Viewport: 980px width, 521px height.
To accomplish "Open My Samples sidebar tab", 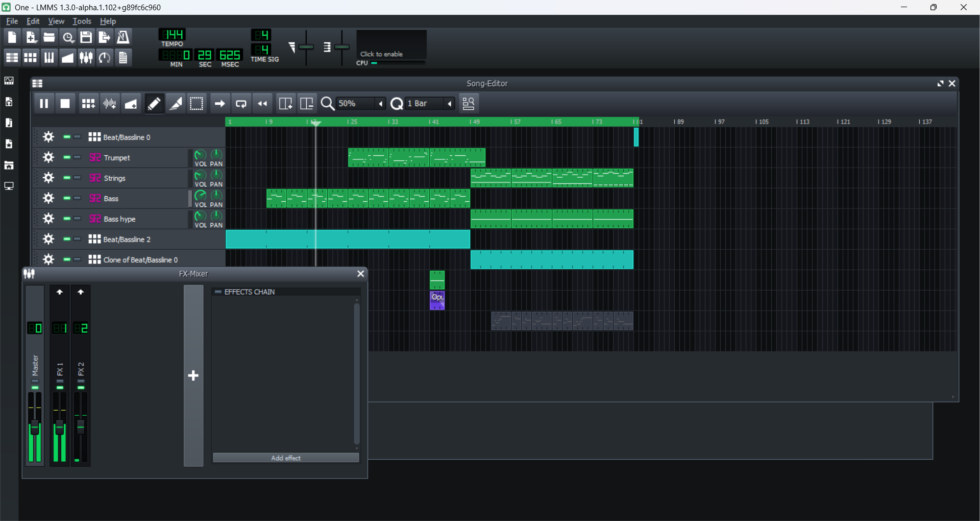I will [9, 123].
